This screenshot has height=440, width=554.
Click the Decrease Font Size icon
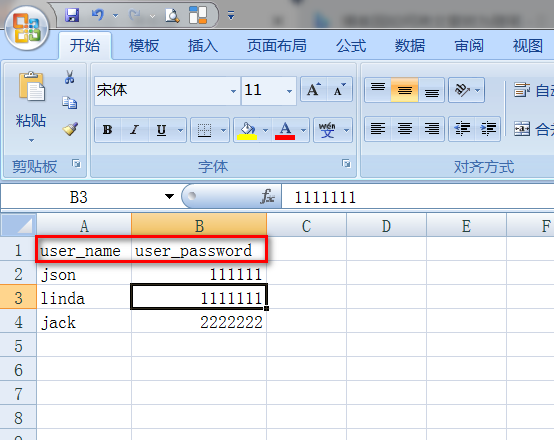point(340,90)
